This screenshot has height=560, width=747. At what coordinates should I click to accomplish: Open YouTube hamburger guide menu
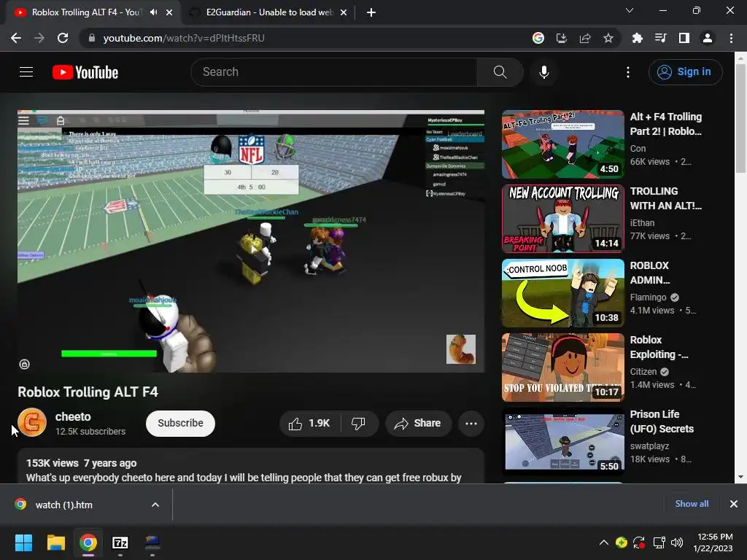coord(26,72)
